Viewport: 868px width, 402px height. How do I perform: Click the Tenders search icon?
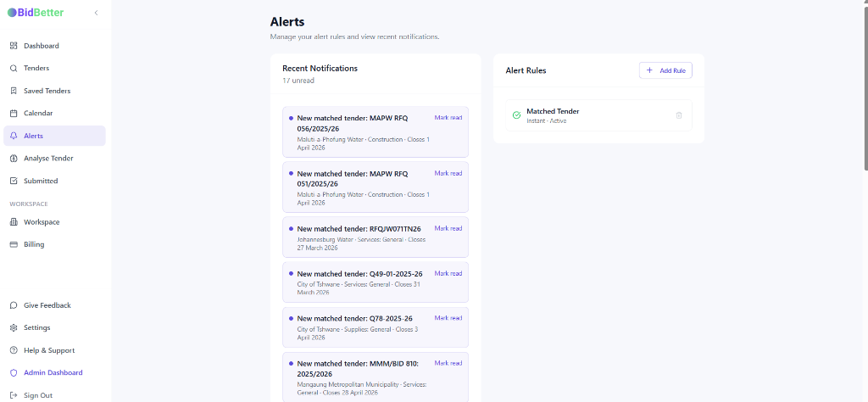coord(14,68)
